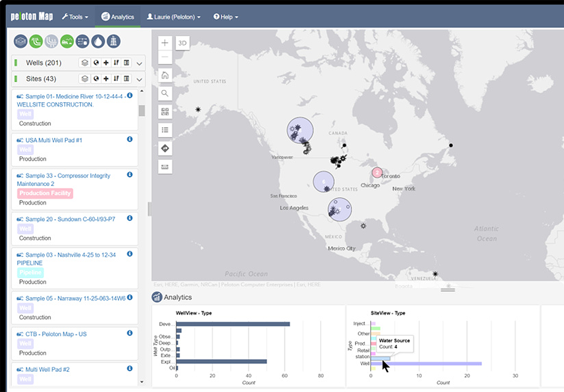
Task: Open the map legend list icon
Action: click(165, 130)
